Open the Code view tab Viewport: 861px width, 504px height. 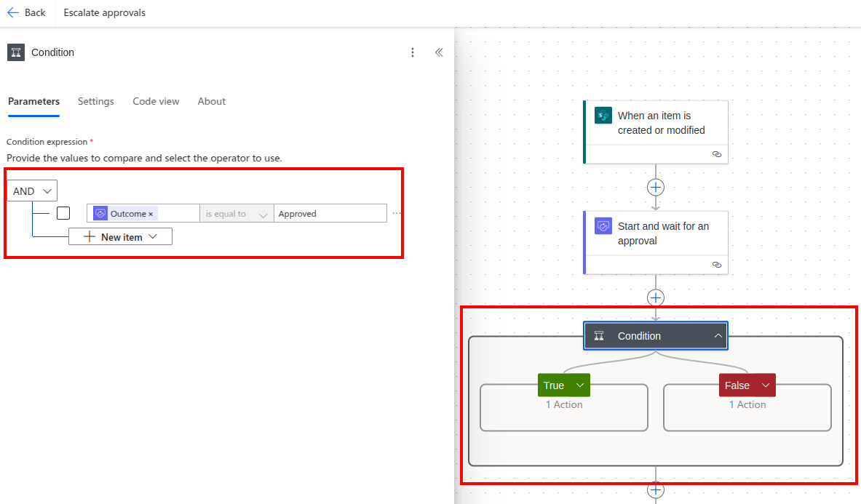pos(156,101)
